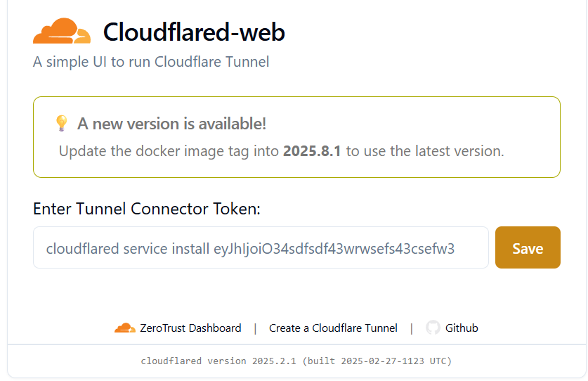The image size is (588, 381).
Task: Click 'to use the latest version' text
Action: pos(425,151)
